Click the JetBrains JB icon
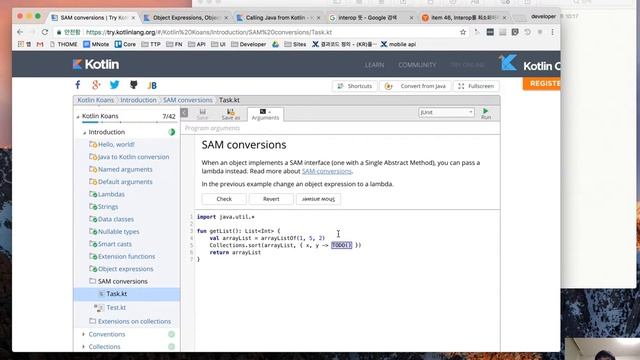The image size is (640, 360). pos(152,85)
